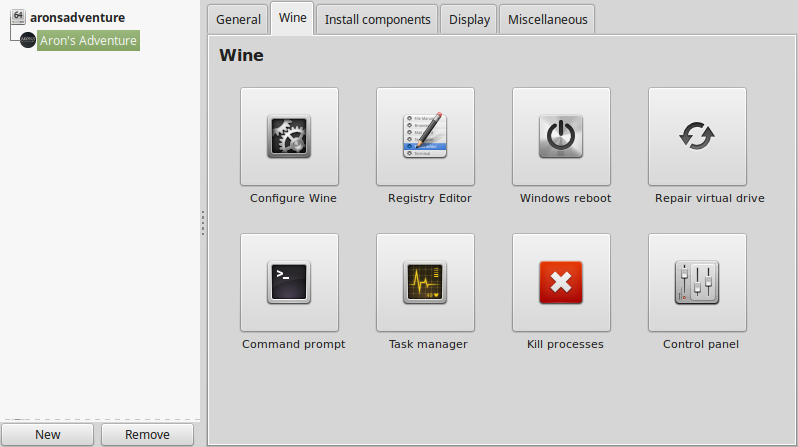Click the Remove button

pos(148,435)
